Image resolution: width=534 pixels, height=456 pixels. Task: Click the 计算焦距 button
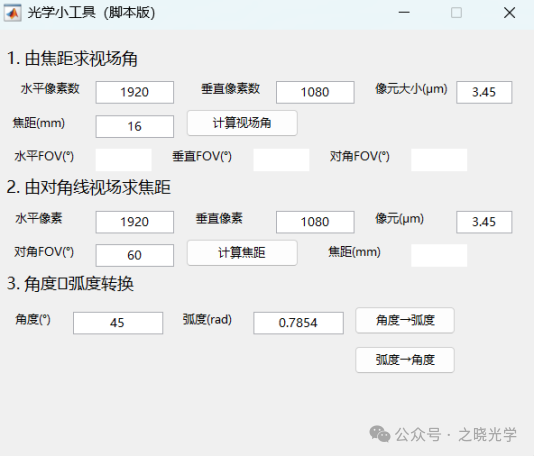click(x=242, y=253)
